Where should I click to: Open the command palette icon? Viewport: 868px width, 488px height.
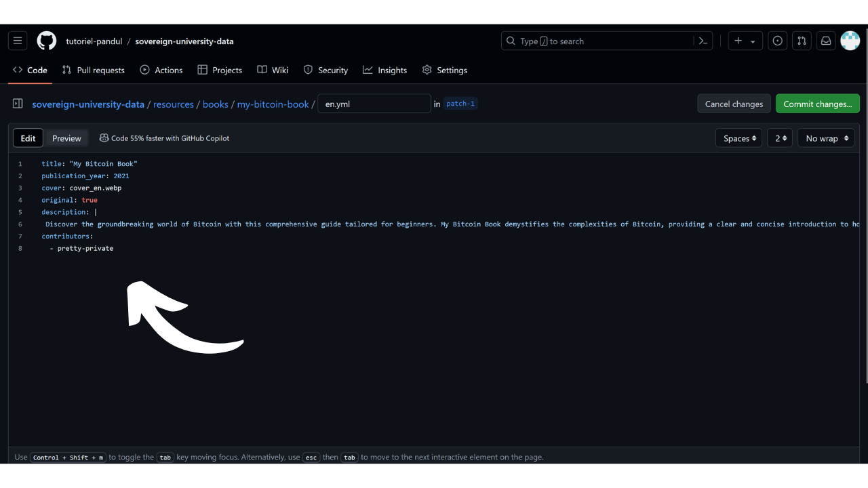[703, 41]
